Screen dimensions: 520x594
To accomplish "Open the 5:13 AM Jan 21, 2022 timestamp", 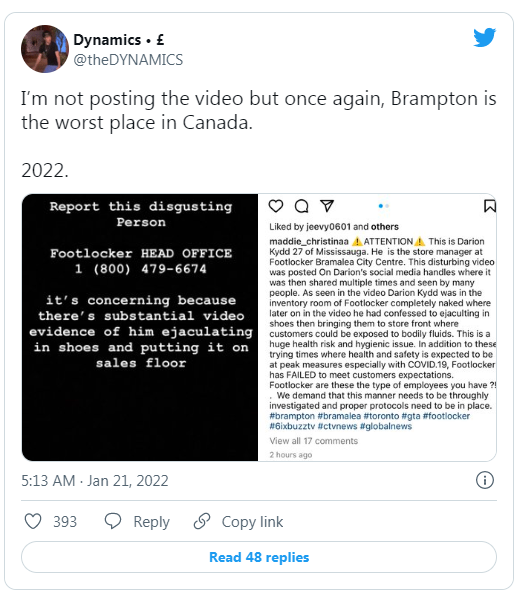I will pyautogui.click(x=95, y=481).
